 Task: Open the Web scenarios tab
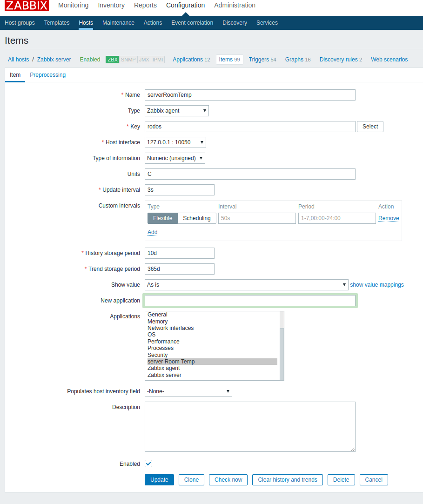(x=389, y=60)
